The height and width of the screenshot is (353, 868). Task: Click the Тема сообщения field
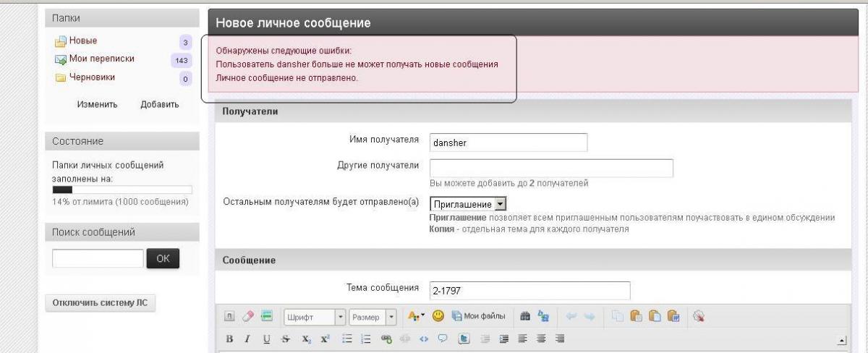click(529, 291)
